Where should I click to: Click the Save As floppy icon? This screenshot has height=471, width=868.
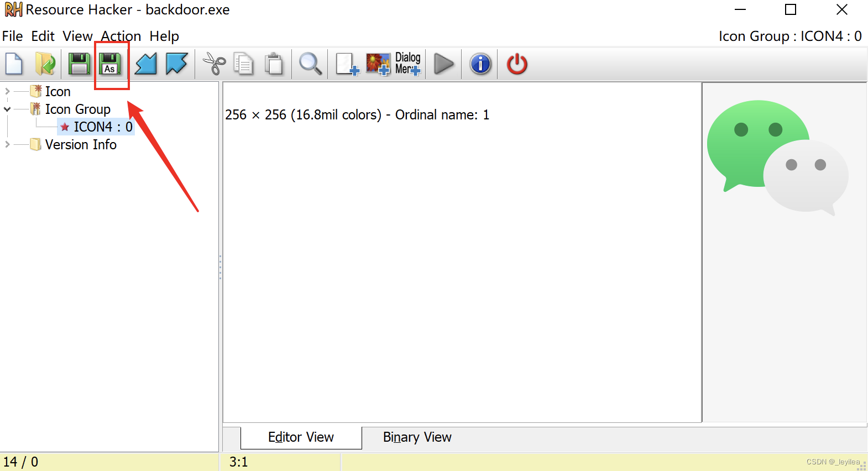click(110, 64)
